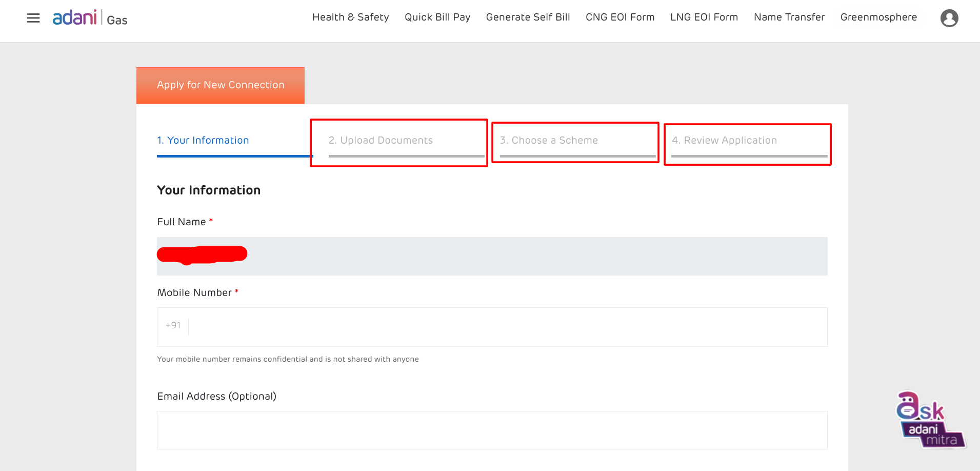
Task: Open the Ask Adani Mitra chatbot
Action: pyautogui.click(x=929, y=421)
